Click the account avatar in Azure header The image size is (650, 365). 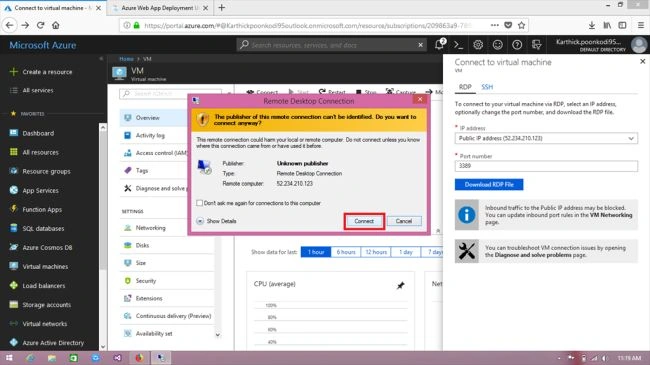pyautogui.click(x=639, y=45)
